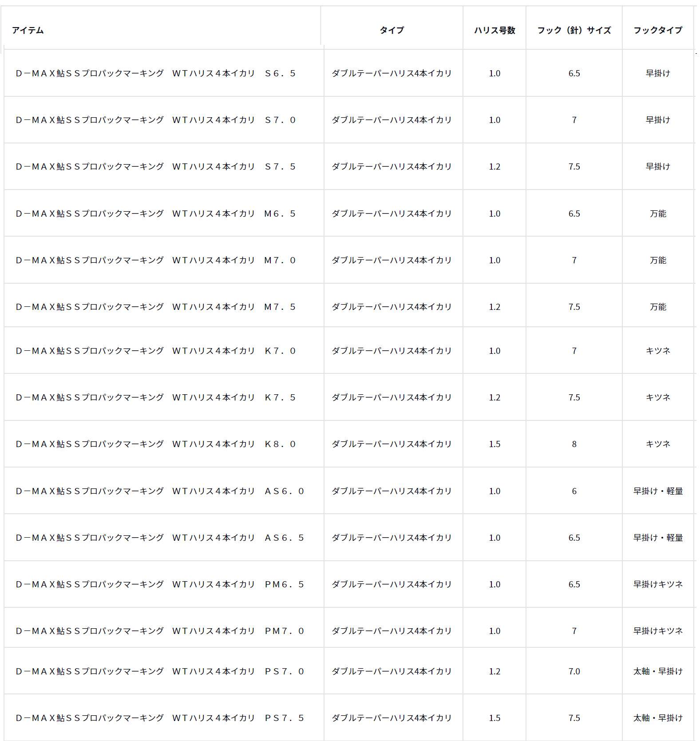Image resolution: width=700 pixels, height=741 pixels.
Task: Select the item name ending in K7.0
Action: [x=155, y=351]
